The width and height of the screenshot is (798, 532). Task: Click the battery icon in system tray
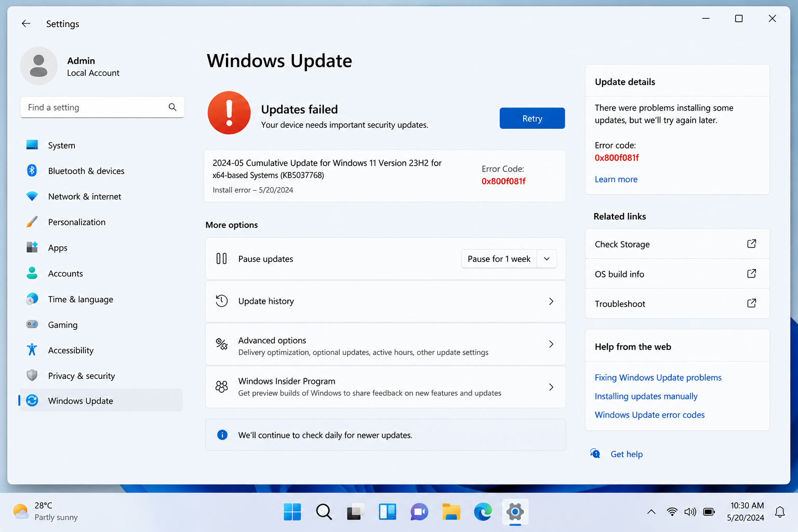point(709,512)
